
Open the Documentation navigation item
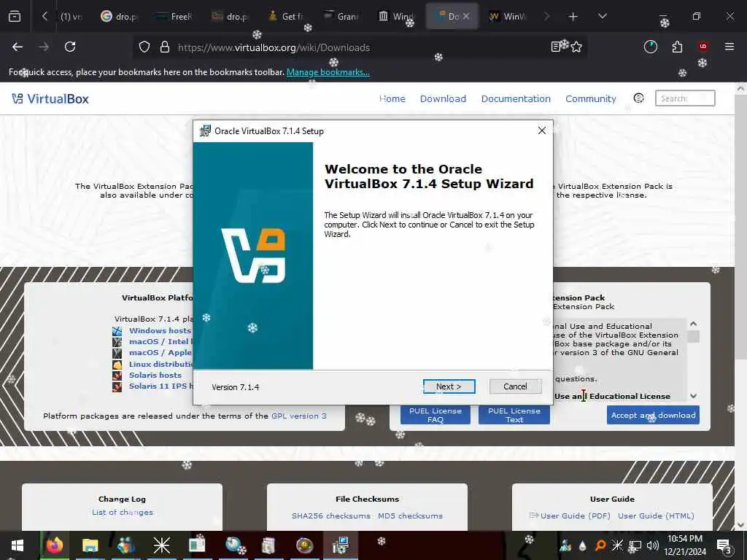point(516,98)
